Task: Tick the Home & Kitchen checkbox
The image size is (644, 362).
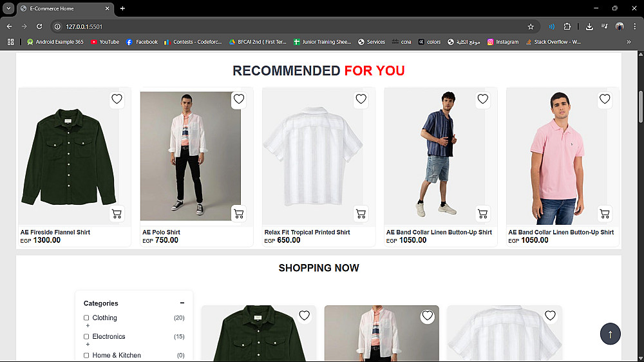Action: point(86,355)
